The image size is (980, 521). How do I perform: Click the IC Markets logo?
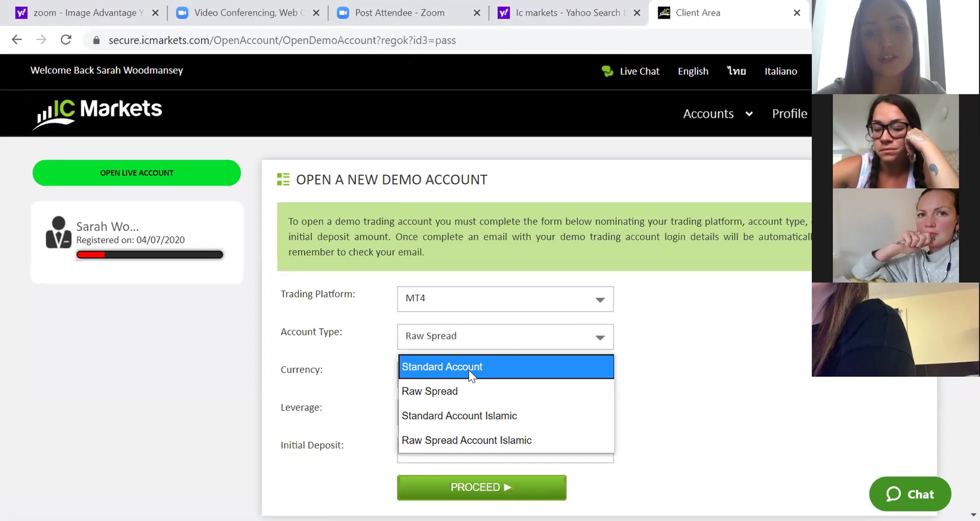click(x=97, y=113)
